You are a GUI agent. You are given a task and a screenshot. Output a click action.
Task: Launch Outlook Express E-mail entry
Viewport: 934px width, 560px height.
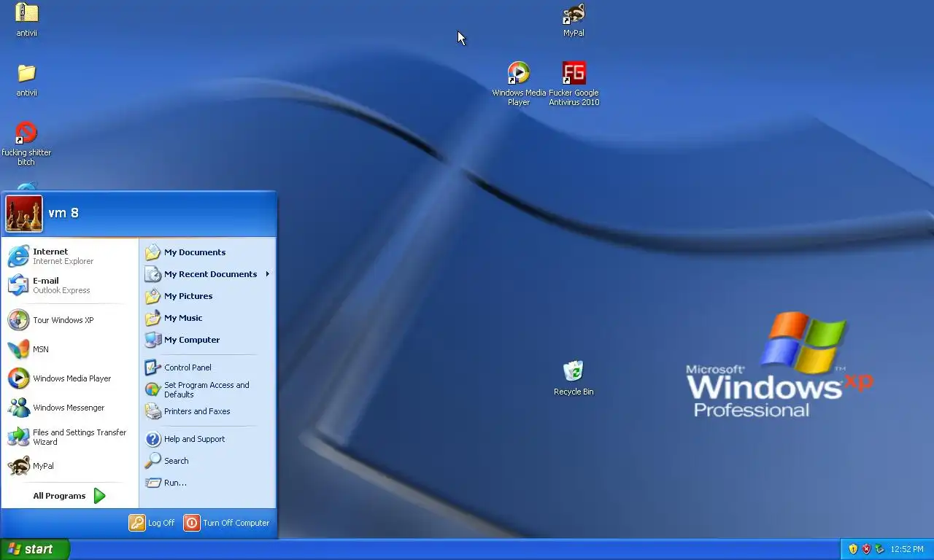[70, 285]
